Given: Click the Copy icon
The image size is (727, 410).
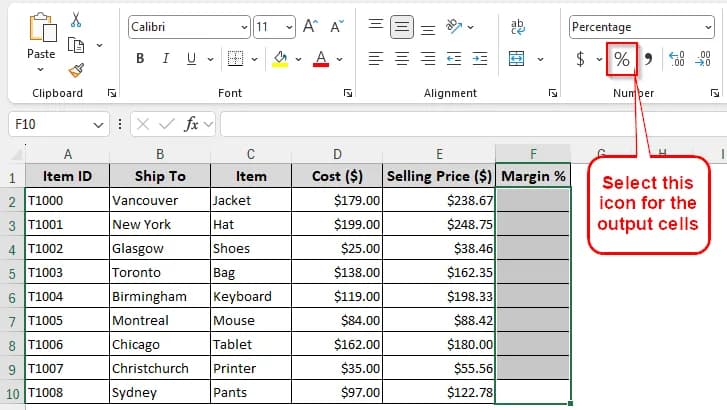Looking at the screenshot, I should pyautogui.click(x=76, y=45).
